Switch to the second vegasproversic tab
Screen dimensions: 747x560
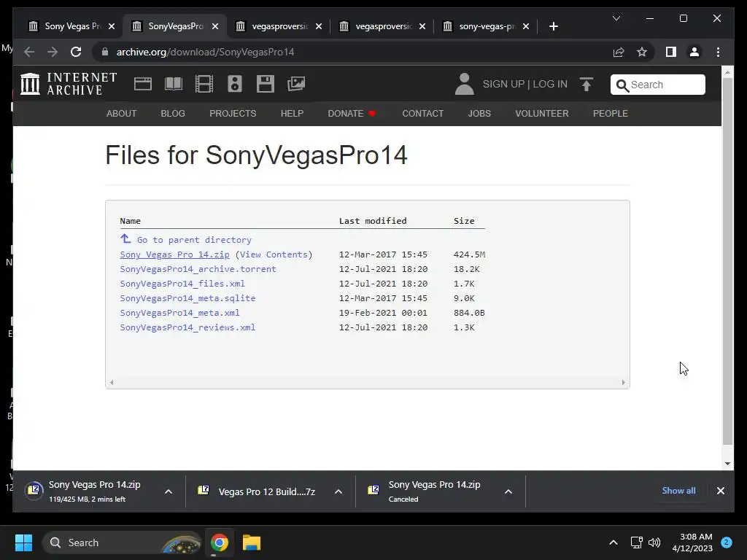pos(382,26)
